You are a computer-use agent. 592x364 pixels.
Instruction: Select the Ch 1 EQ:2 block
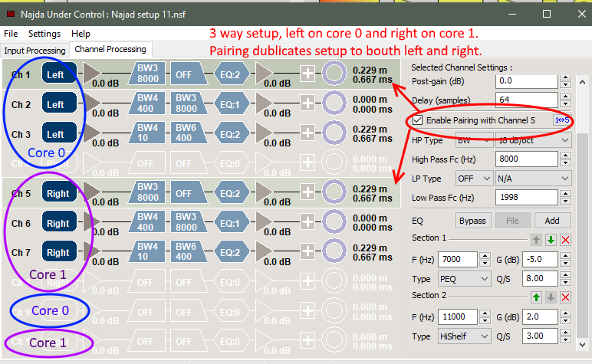[x=231, y=74]
